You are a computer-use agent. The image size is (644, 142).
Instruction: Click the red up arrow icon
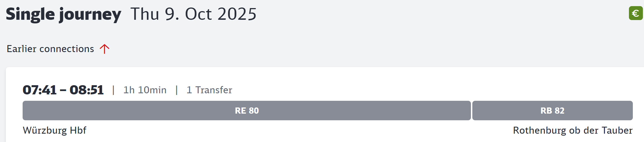104,49
